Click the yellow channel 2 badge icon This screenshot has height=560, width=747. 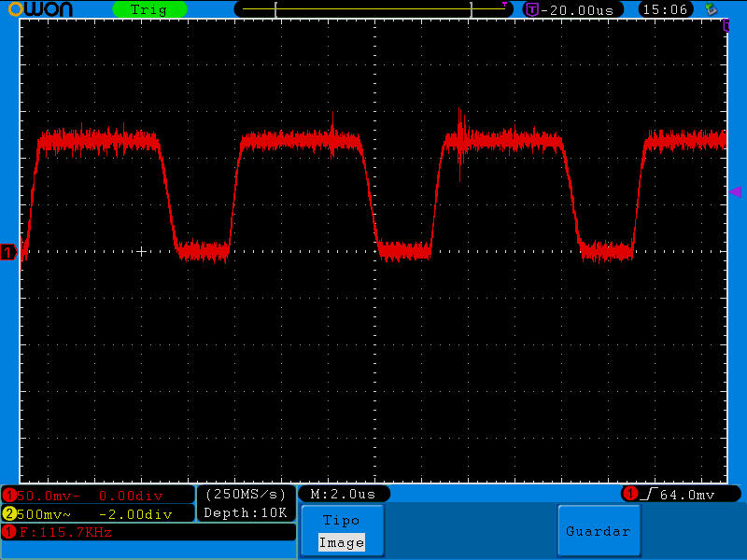coord(9,514)
